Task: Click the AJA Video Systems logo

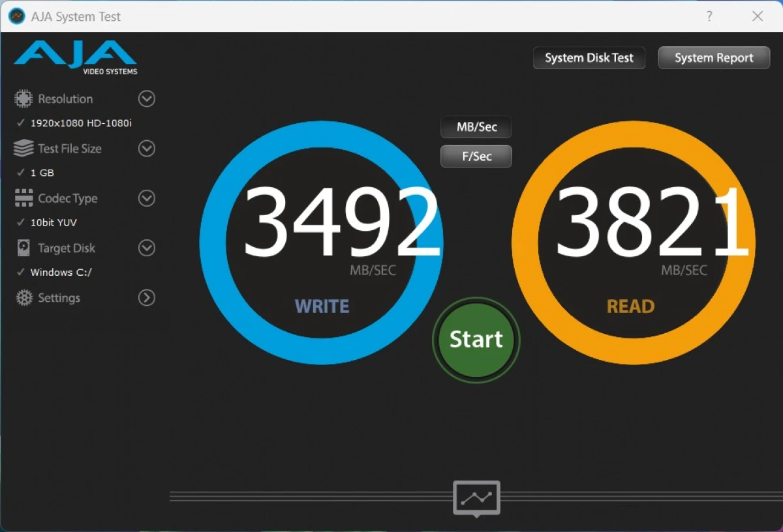Action: [76, 58]
